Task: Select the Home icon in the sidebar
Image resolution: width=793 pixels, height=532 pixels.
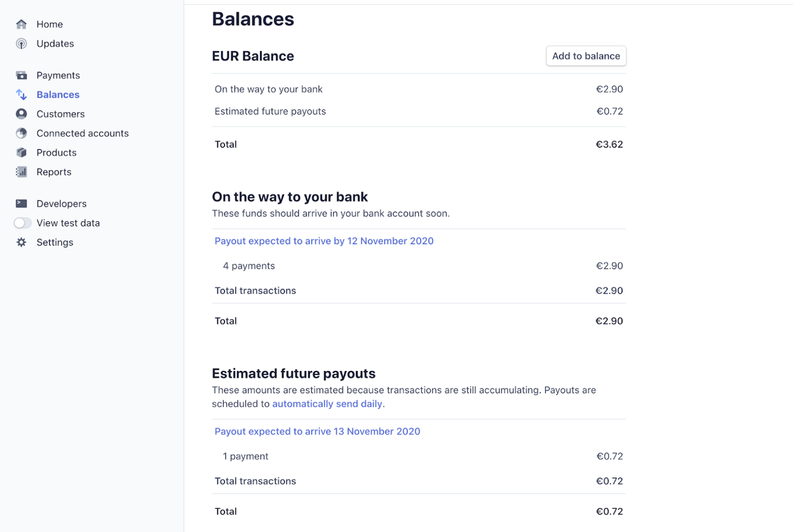Action: pos(21,24)
